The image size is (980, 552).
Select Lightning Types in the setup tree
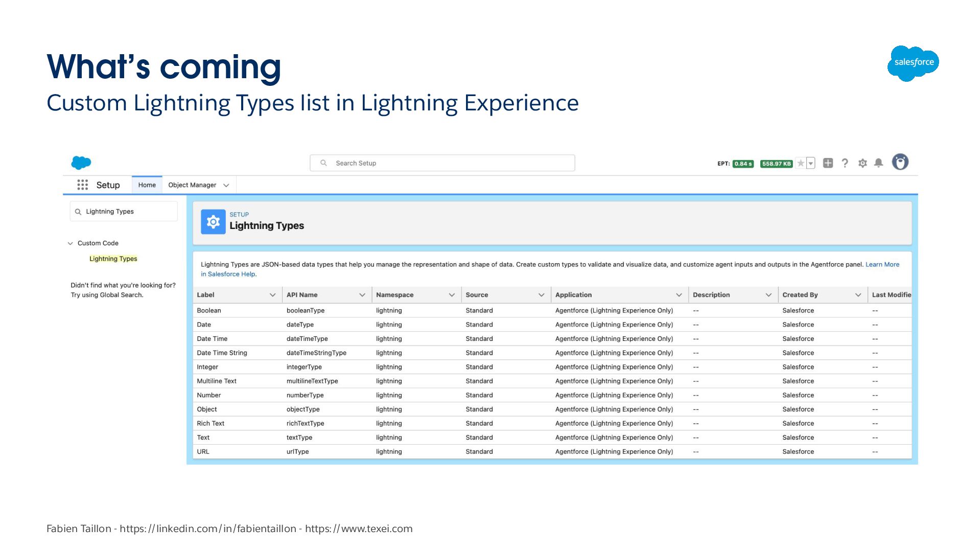pyautogui.click(x=113, y=259)
